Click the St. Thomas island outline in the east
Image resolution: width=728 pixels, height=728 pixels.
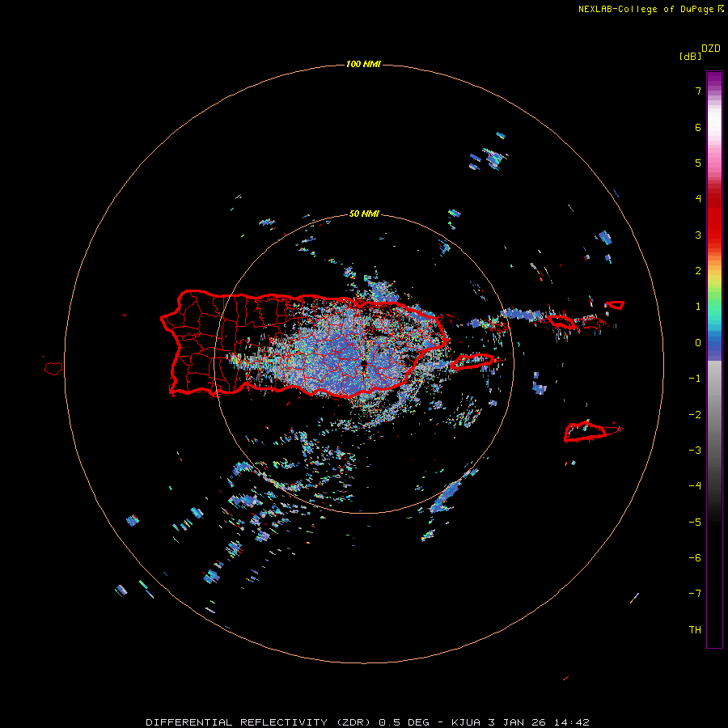[x=561, y=321]
